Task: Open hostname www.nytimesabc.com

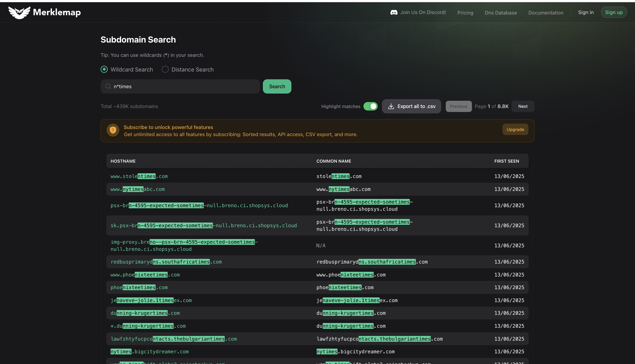Action: (x=137, y=189)
